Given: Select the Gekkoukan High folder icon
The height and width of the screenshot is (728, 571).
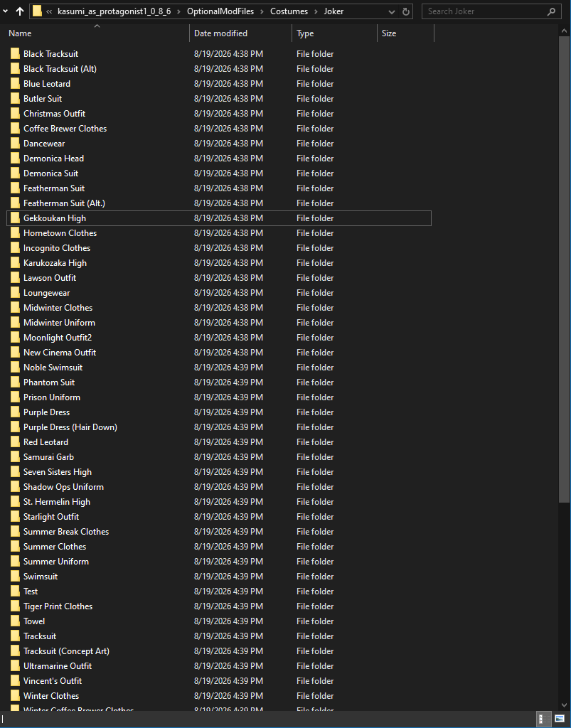Looking at the screenshot, I should [16, 218].
